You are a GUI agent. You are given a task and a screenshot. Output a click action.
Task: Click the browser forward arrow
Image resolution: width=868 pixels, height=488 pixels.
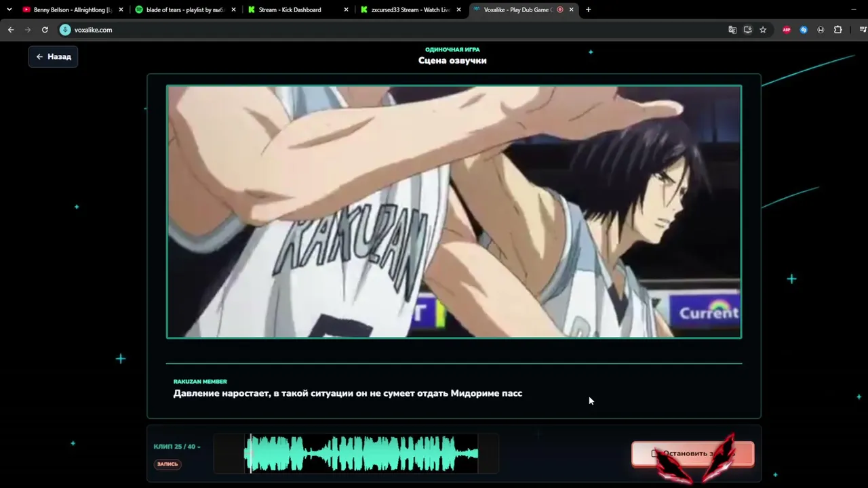click(x=28, y=30)
